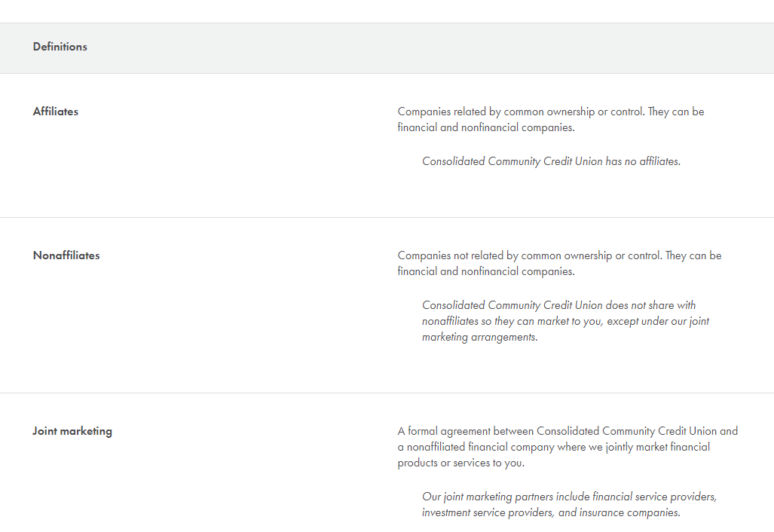Click the Definitions section header
The image size is (774, 532).
click(60, 47)
